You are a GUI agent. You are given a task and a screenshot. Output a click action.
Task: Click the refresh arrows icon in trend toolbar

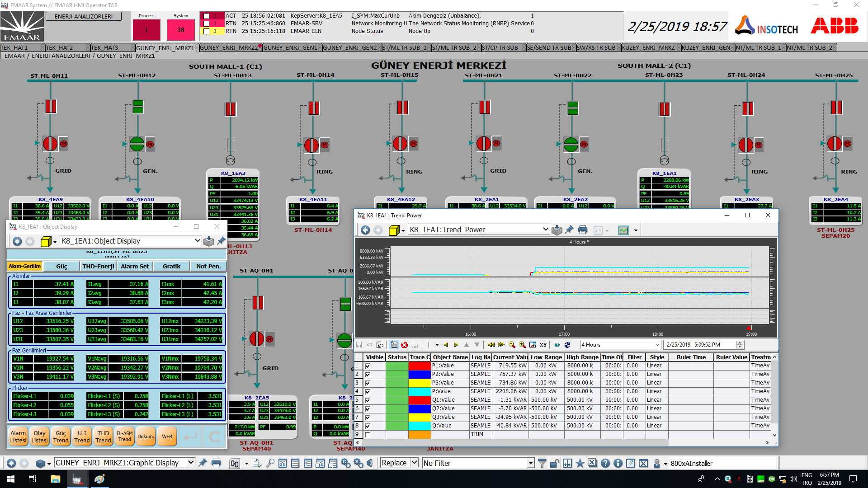click(567, 345)
